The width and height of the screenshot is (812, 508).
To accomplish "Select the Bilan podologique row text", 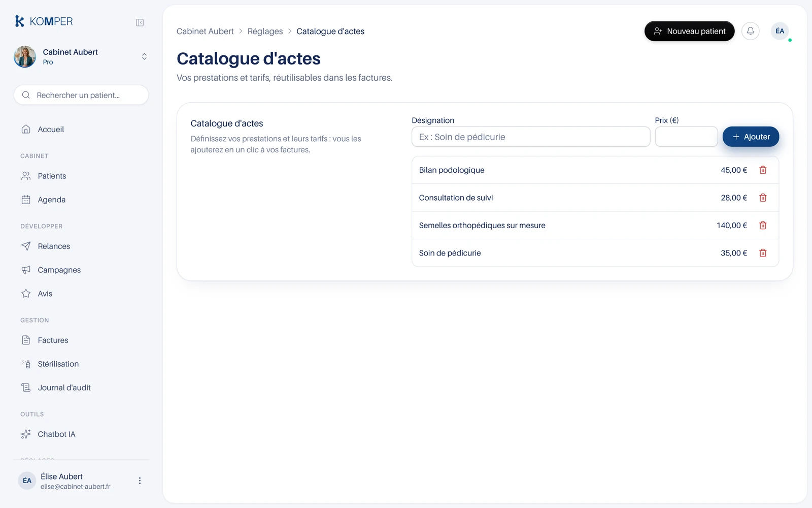I will click(452, 170).
